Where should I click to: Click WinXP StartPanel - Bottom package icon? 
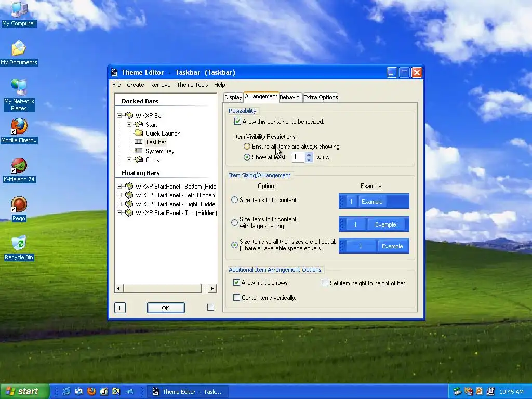pos(129,187)
